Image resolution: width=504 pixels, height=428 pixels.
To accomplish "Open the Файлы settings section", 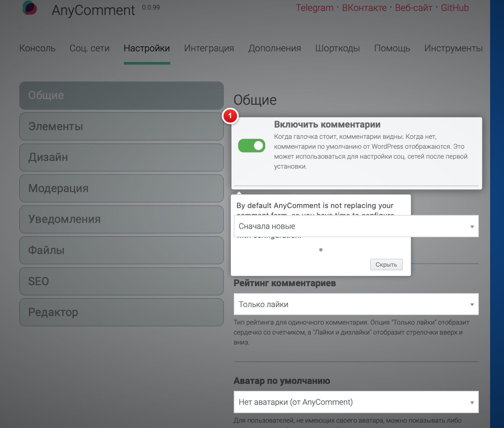I will (121, 250).
